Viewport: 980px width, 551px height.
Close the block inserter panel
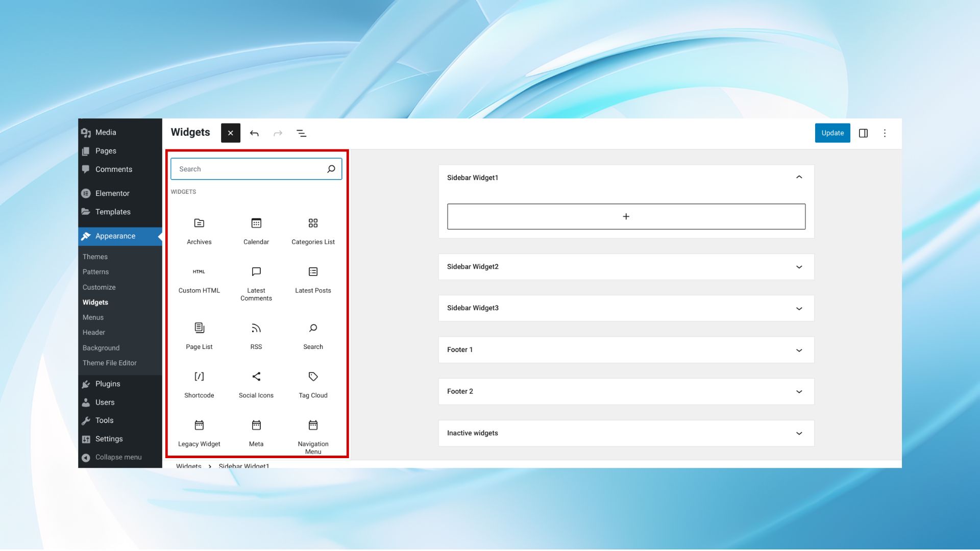click(x=231, y=133)
